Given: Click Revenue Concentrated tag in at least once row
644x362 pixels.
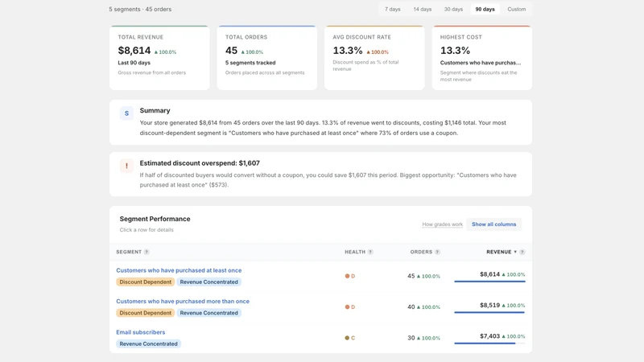Looking at the screenshot, I should coord(208,282).
